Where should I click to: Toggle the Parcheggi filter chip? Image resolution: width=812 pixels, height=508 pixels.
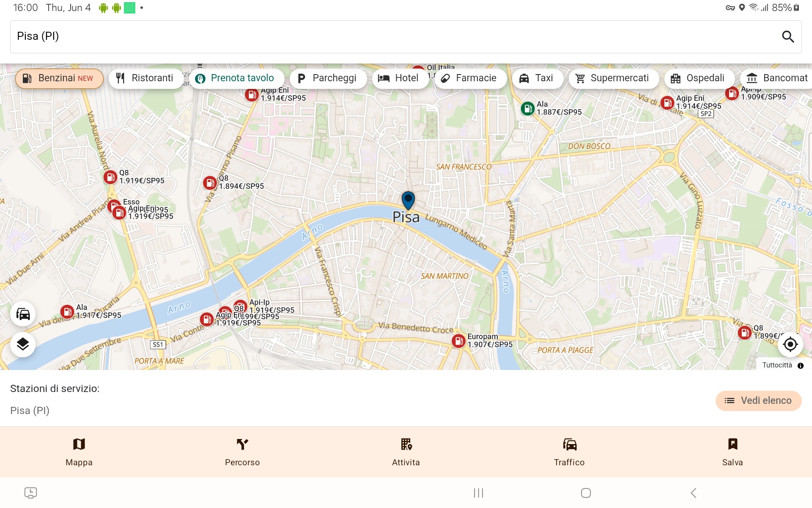click(328, 78)
